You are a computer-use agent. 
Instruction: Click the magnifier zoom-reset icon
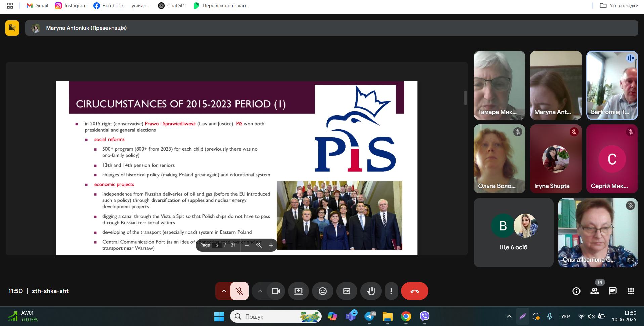tap(259, 245)
